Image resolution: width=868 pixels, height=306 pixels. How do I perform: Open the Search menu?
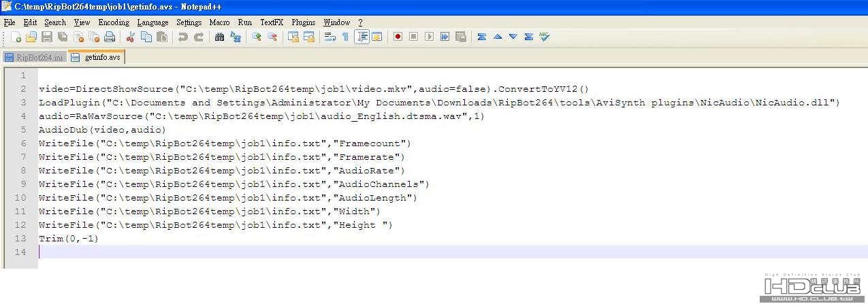tap(55, 22)
